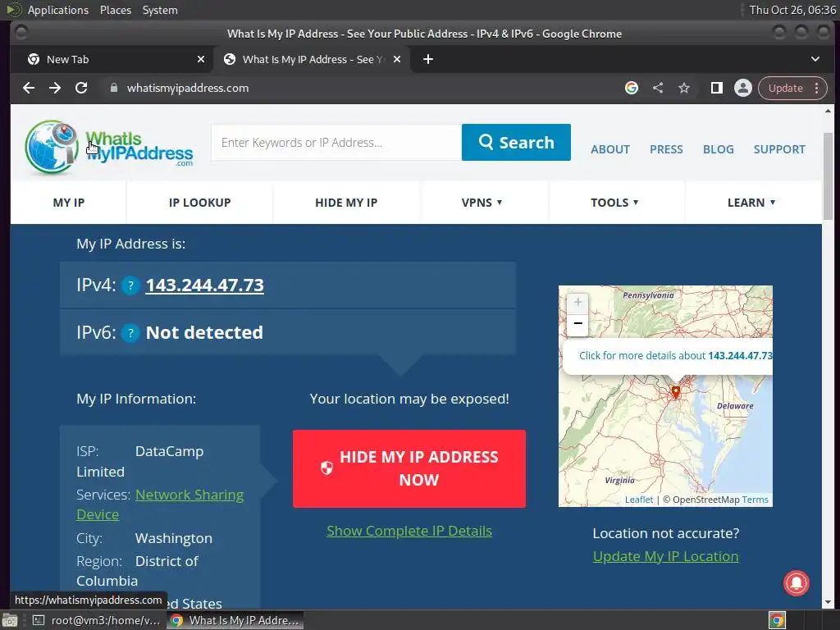Viewport: 840px width, 630px height.
Task: Open map Terms link
Action: click(755, 500)
